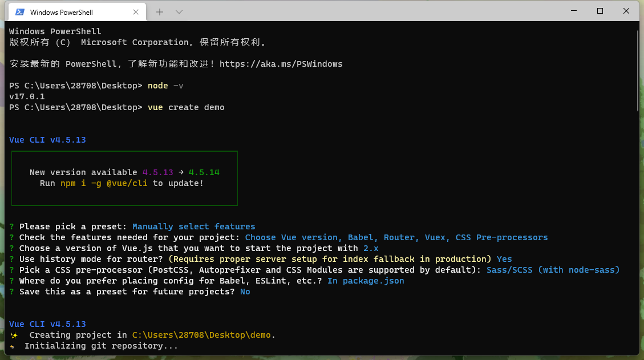The width and height of the screenshot is (644, 360).
Task: Click the 'vue create demo' command
Action: coord(186,107)
